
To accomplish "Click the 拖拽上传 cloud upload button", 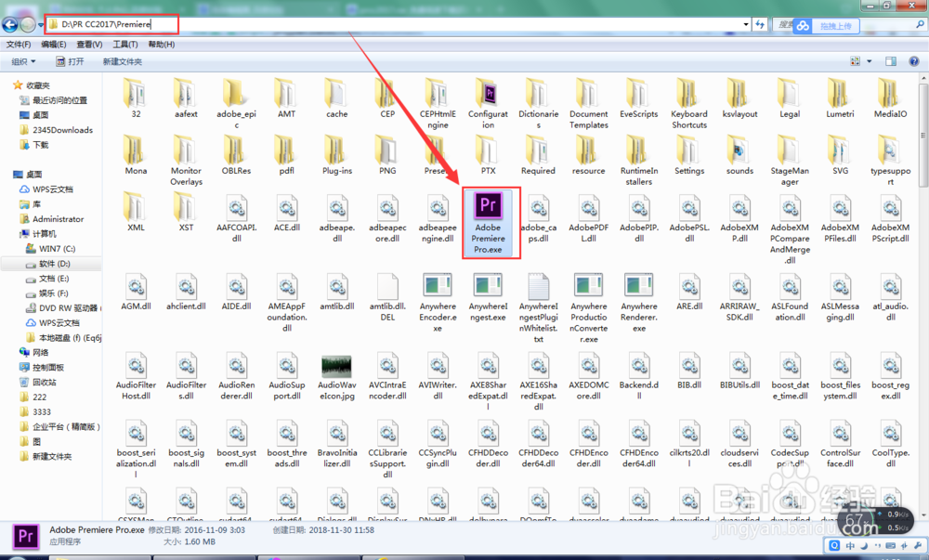I will [827, 26].
